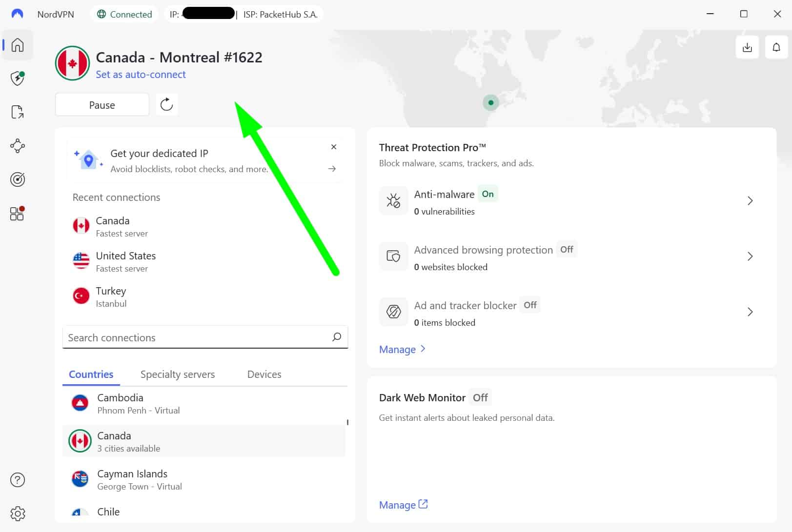
Task: Open Dark Web Monitor target sidebar icon
Action: point(18,179)
